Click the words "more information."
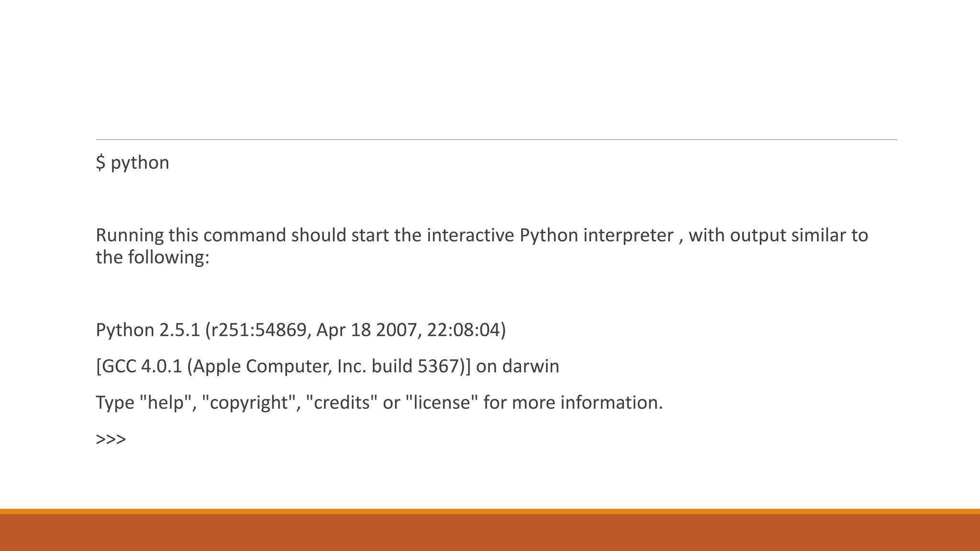 point(587,403)
